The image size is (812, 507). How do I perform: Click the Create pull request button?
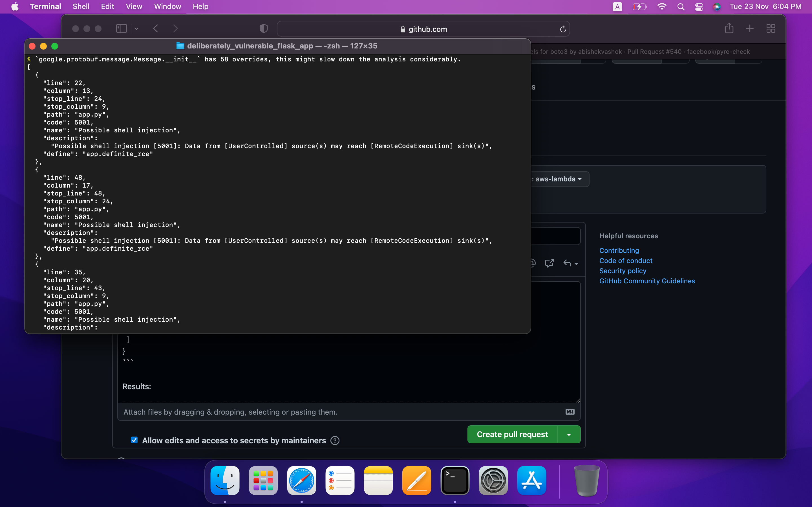pyautogui.click(x=513, y=434)
